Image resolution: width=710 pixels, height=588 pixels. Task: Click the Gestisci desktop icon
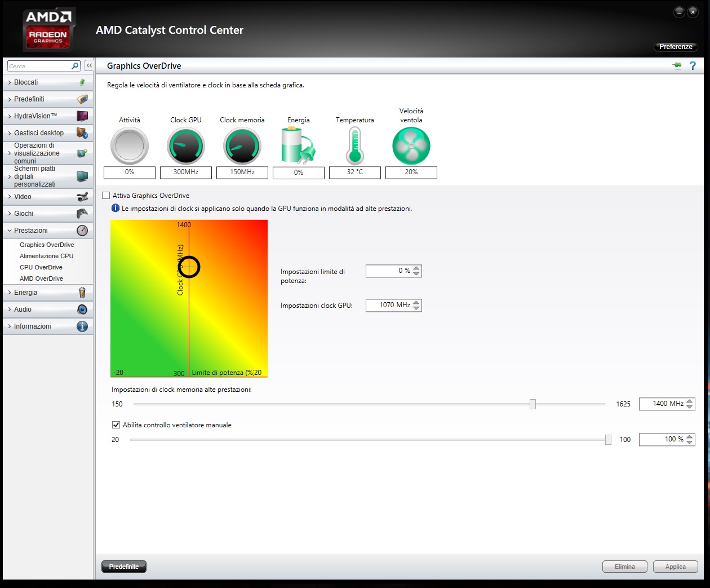click(x=82, y=133)
